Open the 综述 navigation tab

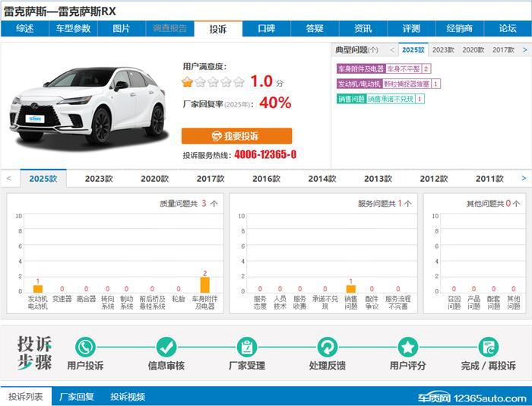(x=25, y=29)
